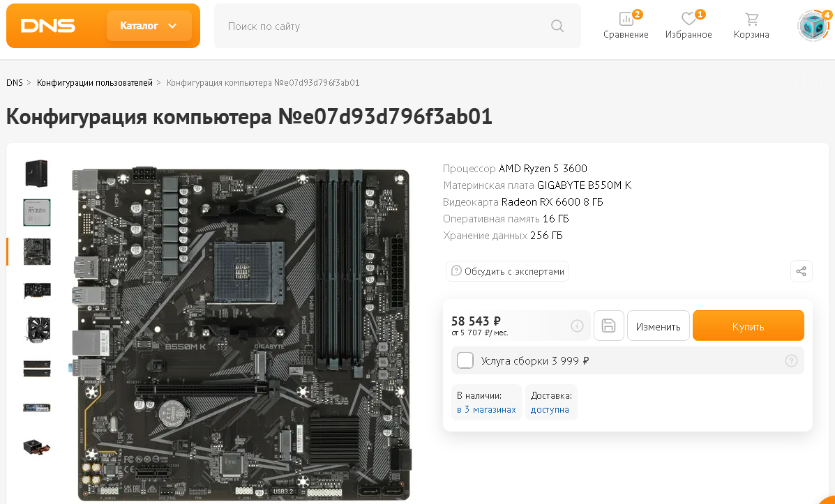This screenshot has height=504, width=835.
Task: Click the user profile avatar icon
Action: (813, 26)
